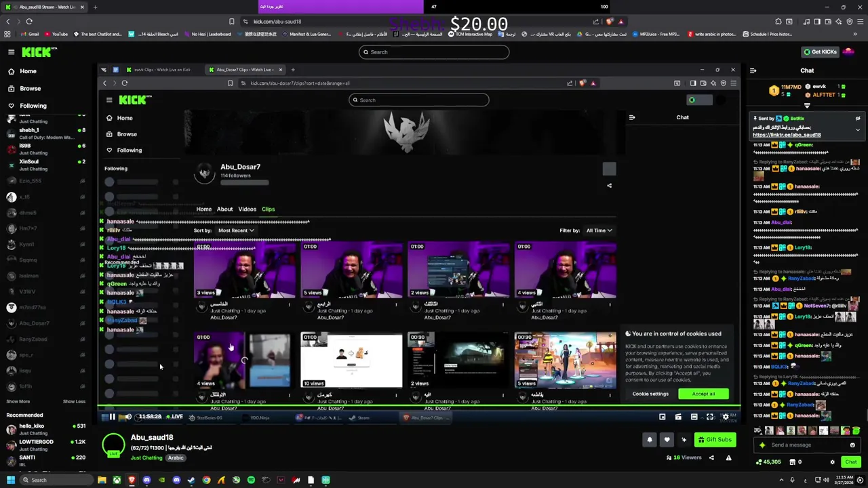Image resolution: width=868 pixels, height=488 pixels.
Task: Click the outer Kick search field
Action: [x=434, y=52]
